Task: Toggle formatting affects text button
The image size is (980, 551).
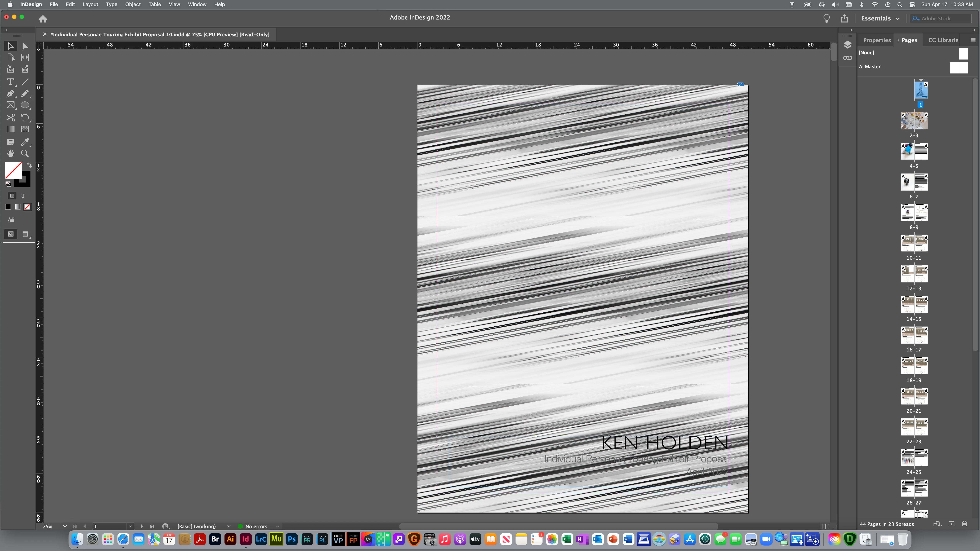Action: coord(23,196)
